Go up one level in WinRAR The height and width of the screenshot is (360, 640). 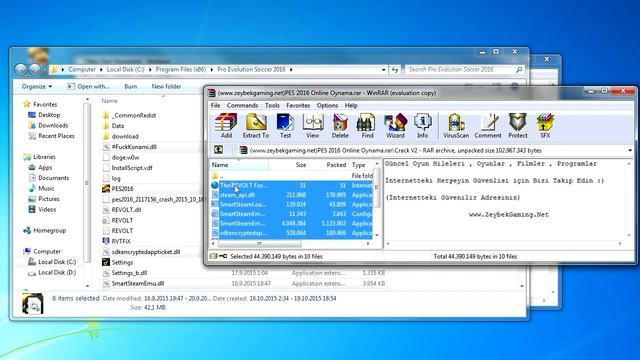pos(218,150)
